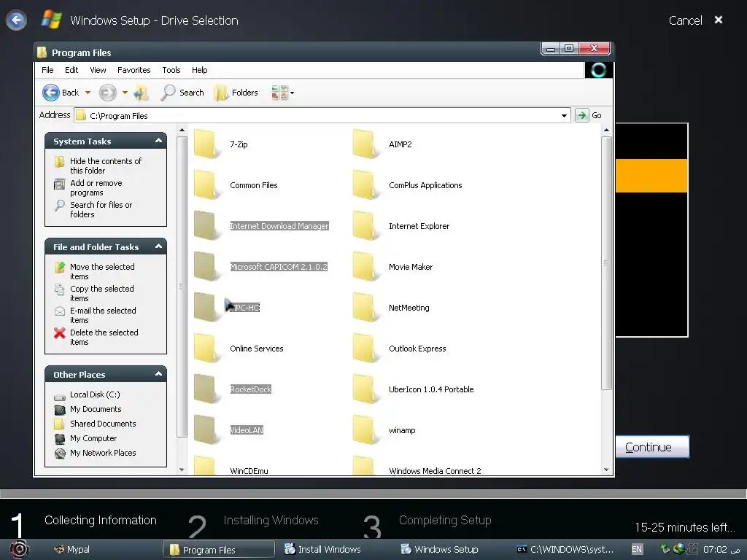Open the Search tool in toolbar
Screen dimensions: 747x560
pos(182,93)
